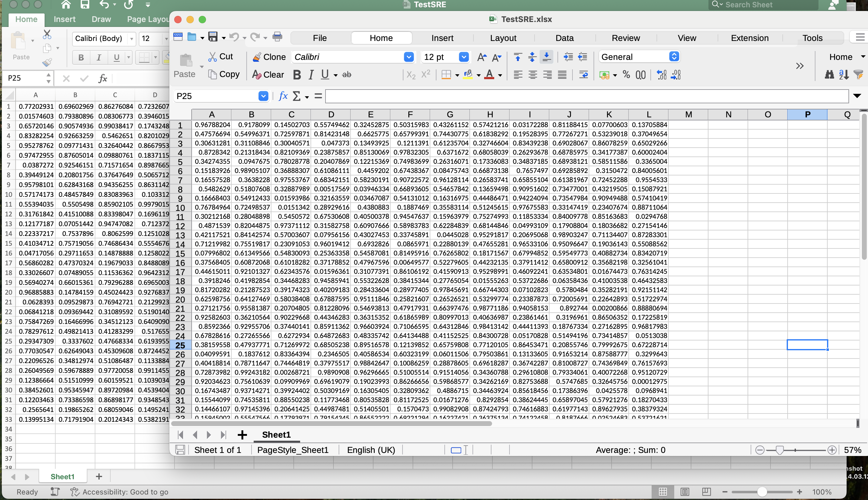Toggle Bold formatting in LibreOffice toolbar

[297, 75]
